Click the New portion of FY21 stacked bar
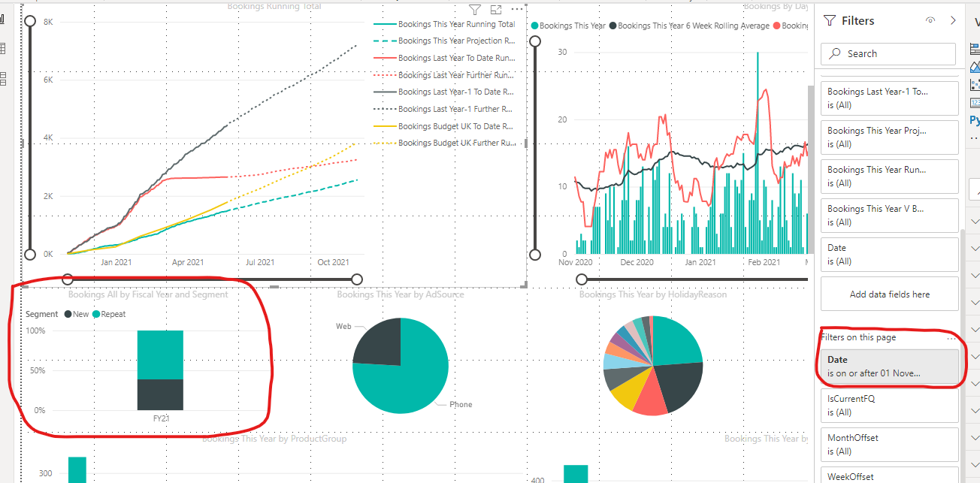This screenshot has height=483, width=980. pos(160,394)
